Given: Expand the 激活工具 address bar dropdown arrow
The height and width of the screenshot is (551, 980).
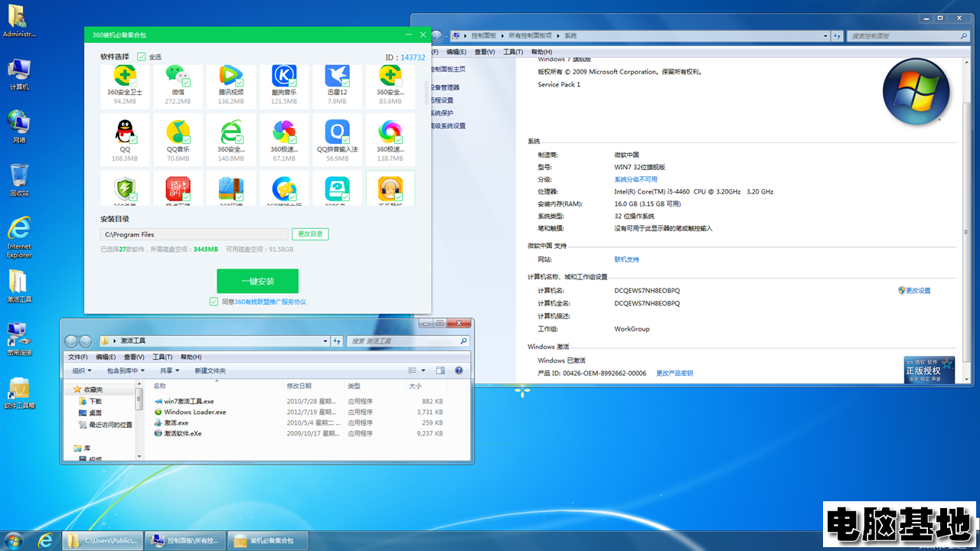Looking at the screenshot, I should pyautogui.click(x=325, y=341).
